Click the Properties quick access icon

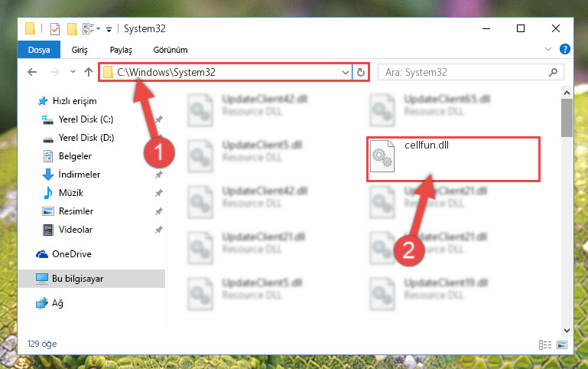pyautogui.click(x=55, y=28)
